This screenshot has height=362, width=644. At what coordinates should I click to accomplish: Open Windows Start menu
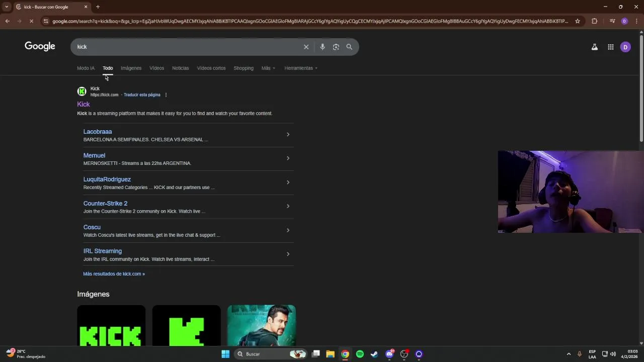pos(225,354)
